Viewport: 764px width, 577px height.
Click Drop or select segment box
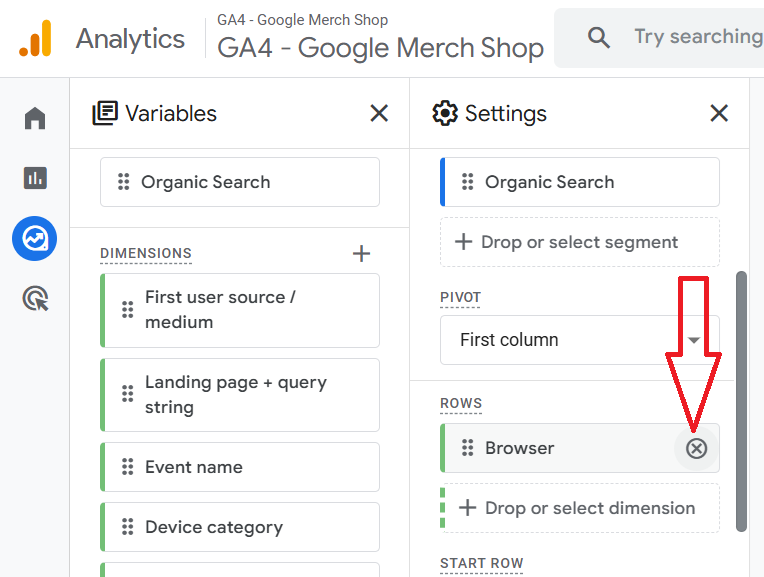580,242
